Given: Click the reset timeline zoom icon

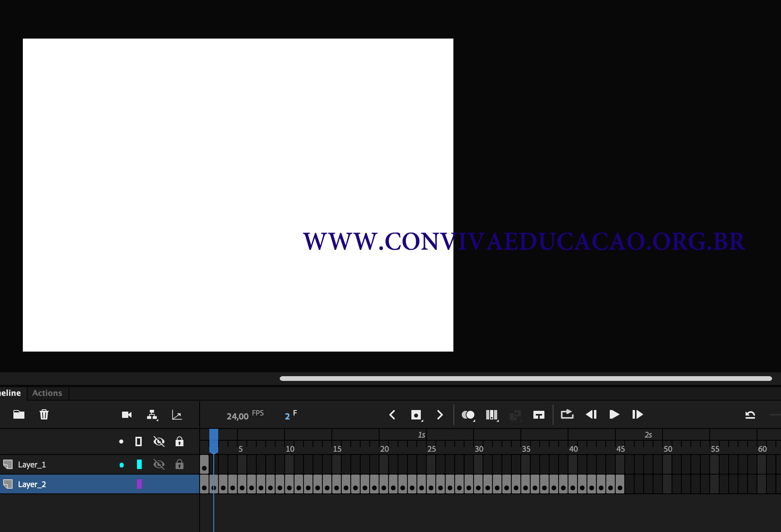Looking at the screenshot, I should click(750, 415).
